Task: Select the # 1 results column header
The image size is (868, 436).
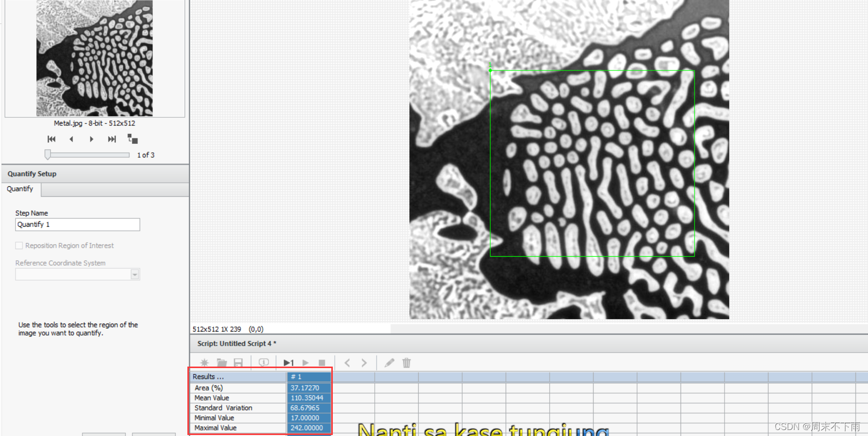Action: tap(309, 377)
